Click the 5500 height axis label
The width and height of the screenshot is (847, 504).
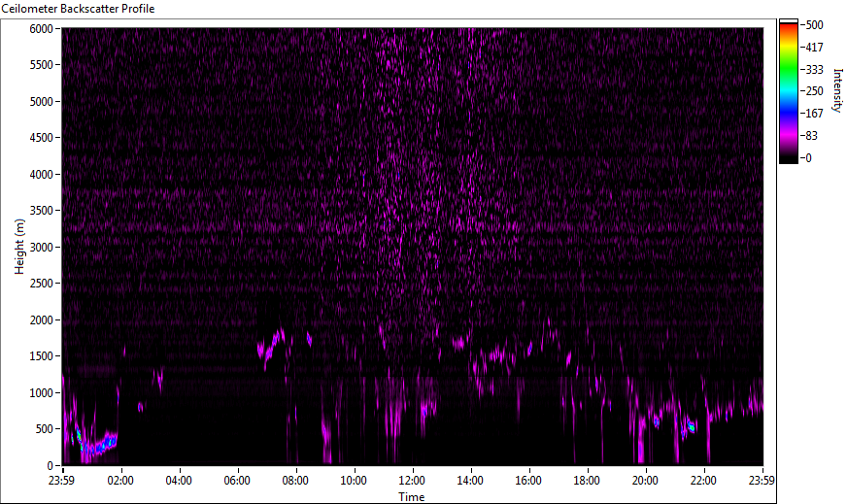pos(41,65)
